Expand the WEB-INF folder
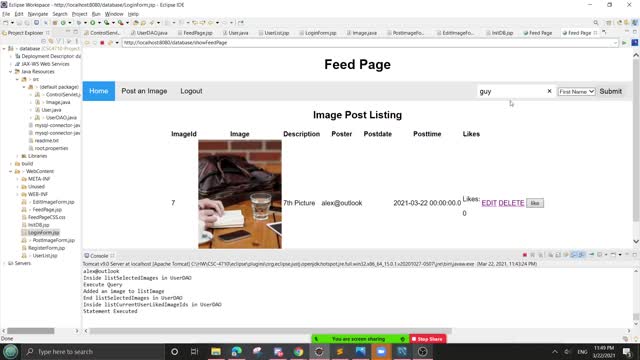 [17, 194]
